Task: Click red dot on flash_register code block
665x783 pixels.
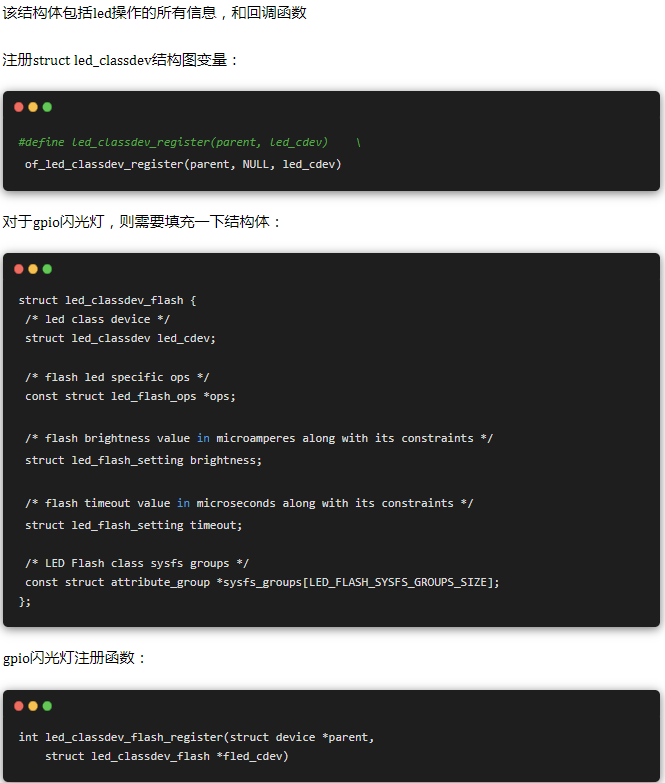Action: point(19,706)
